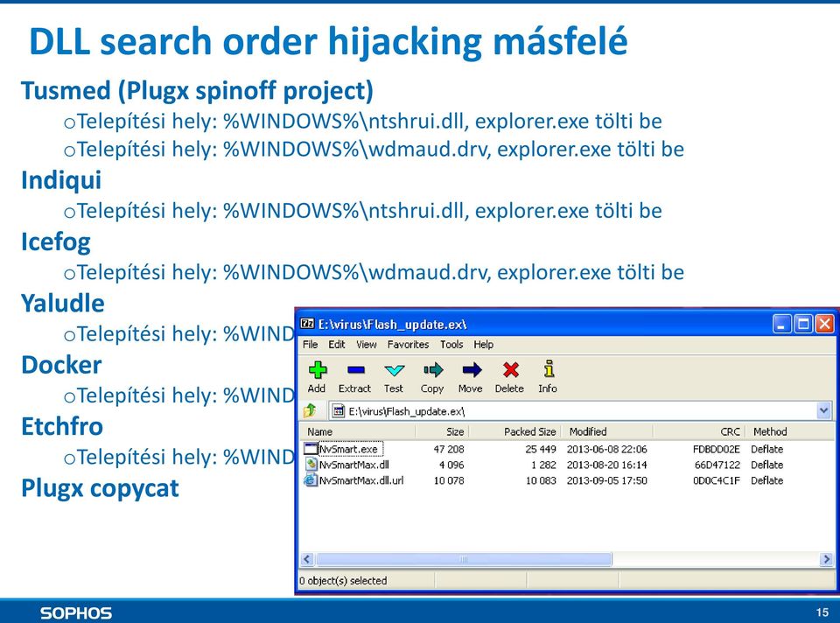Click modified date 2013-09-05 17:50
The width and height of the screenshot is (840, 623).
point(606,480)
